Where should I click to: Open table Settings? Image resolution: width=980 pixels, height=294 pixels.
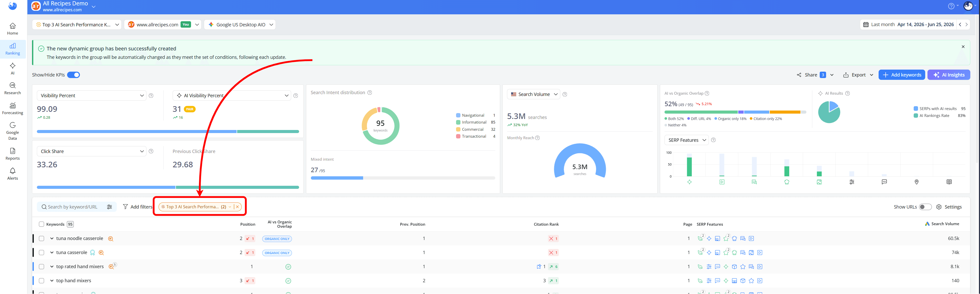pos(949,207)
